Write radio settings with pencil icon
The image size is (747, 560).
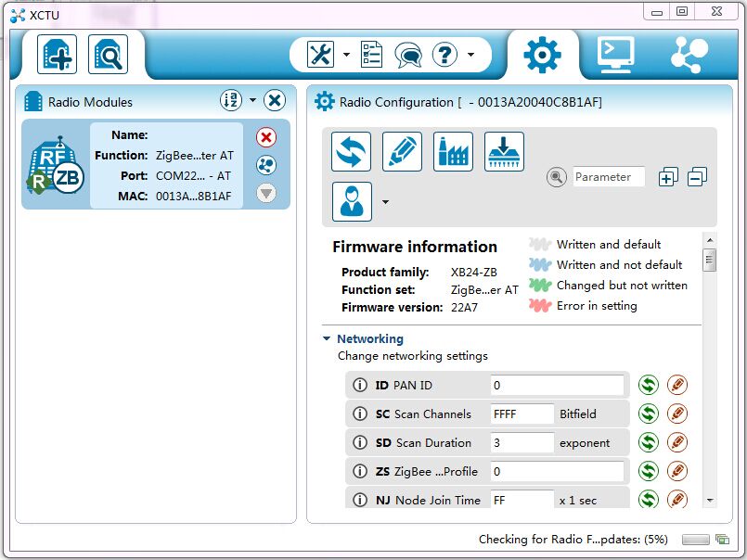pos(402,151)
